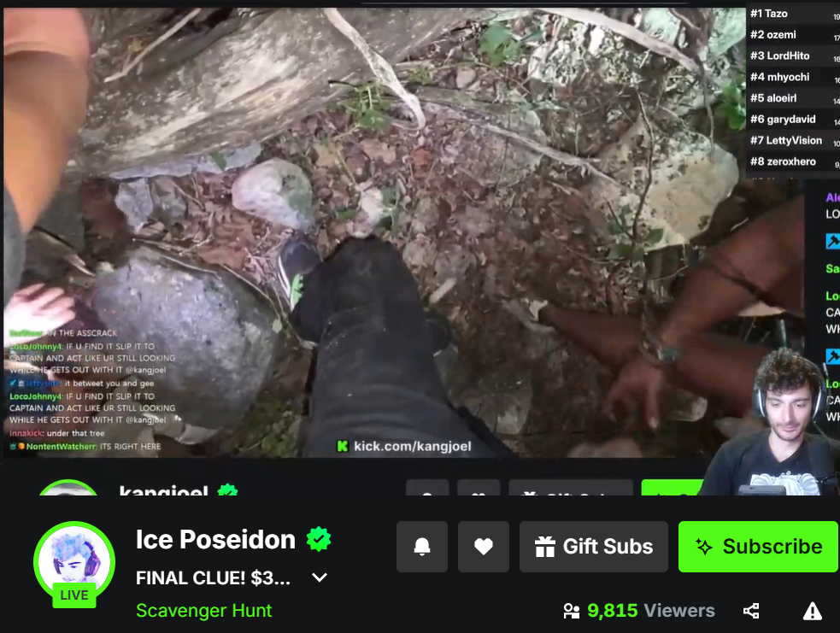
Task: Click the FINAL CLUE stream title
Action: coord(214,577)
